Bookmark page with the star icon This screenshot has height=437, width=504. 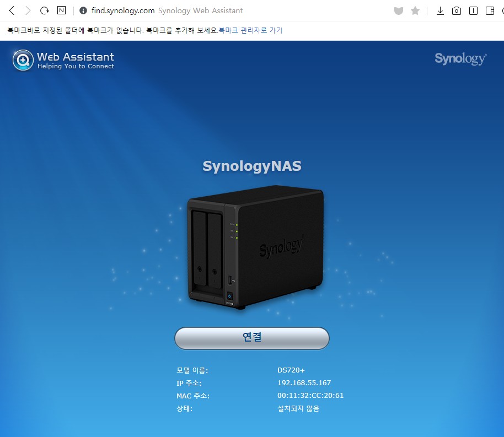point(415,10)
